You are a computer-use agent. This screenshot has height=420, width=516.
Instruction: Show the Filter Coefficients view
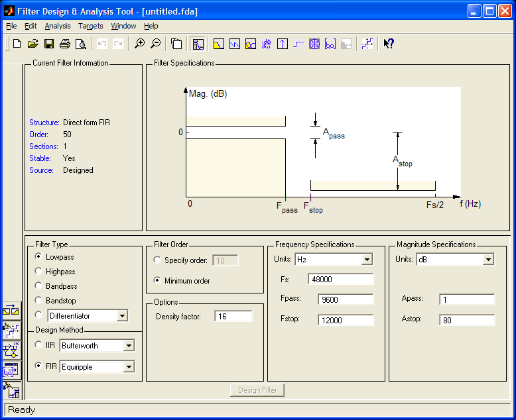click(x=330, y=44)
